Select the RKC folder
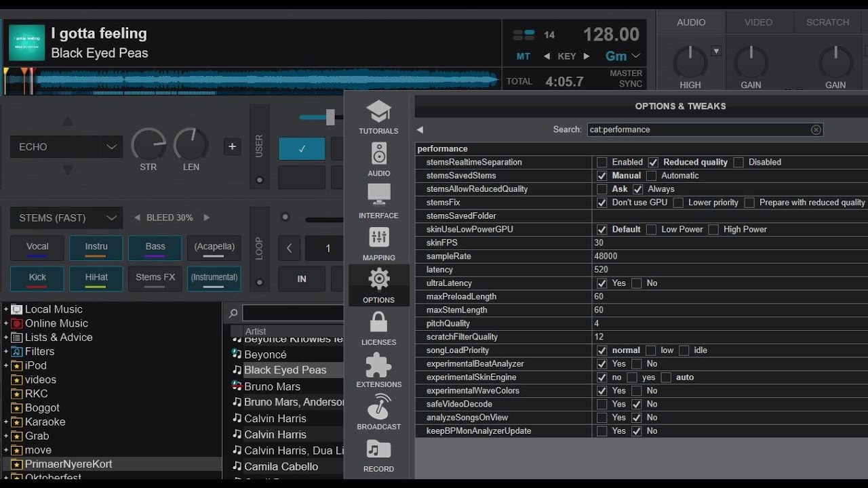The width and height of the screenshot is (868, 488). 37,394
